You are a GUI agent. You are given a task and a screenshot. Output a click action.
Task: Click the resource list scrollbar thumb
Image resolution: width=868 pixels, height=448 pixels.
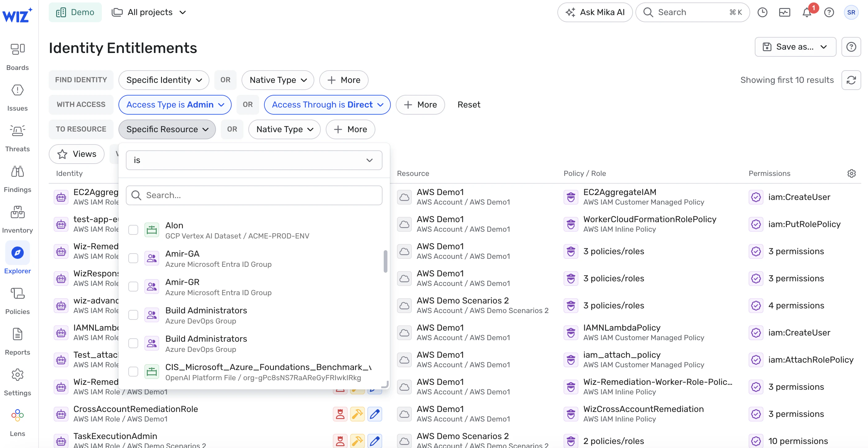(x=385, y=261)
